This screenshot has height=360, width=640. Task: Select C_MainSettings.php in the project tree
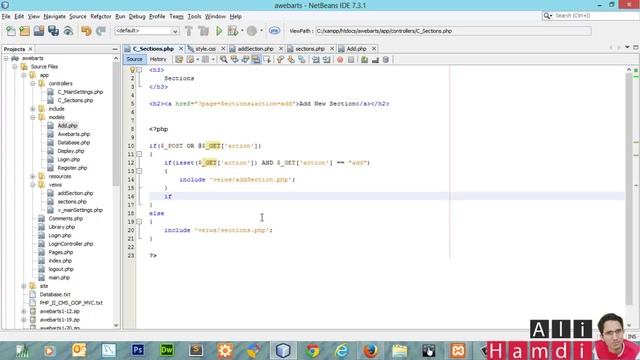80,92
